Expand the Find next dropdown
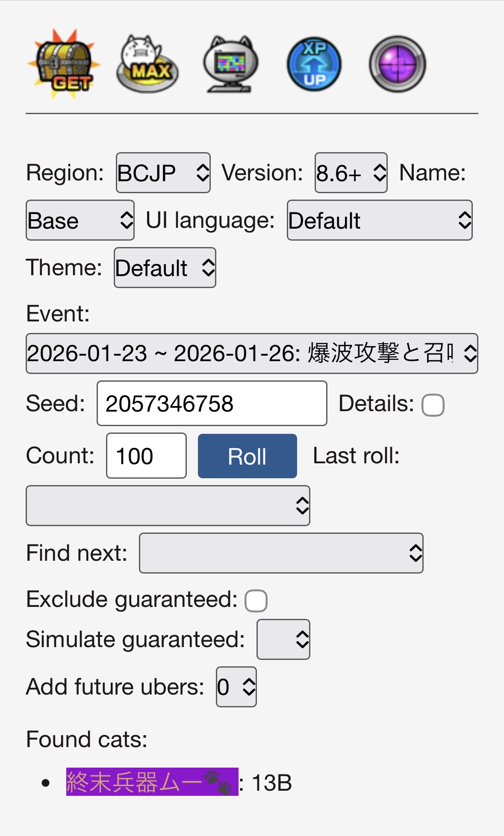The height and width of the screenshot is (836, 504). (281, 553)
